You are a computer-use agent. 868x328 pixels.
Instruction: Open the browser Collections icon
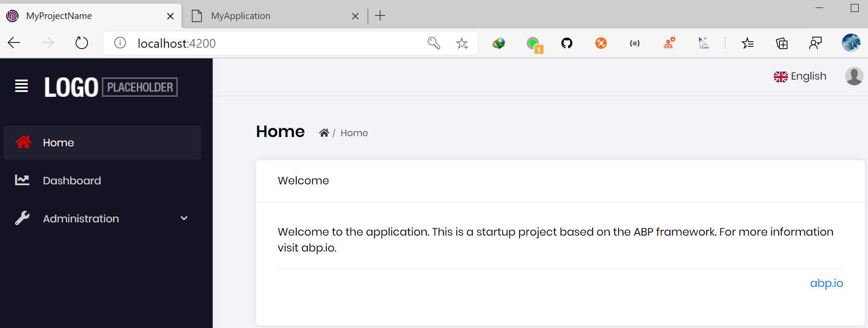[x=782, y=43]
